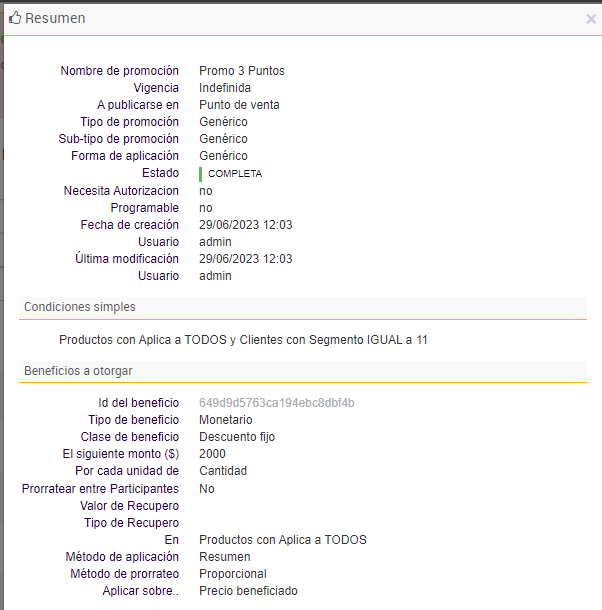Click the Vigencia value Indefinida
The height and width of the screenshot is (610, 602).
(225, 88)
